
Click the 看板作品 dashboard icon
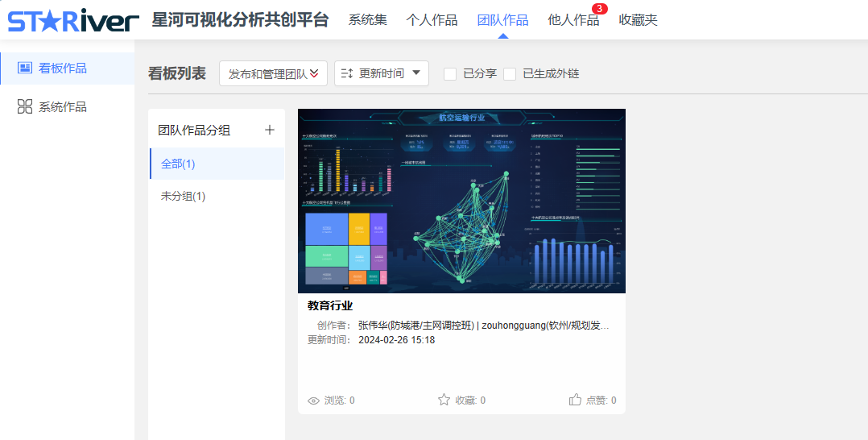coord(25,68)
